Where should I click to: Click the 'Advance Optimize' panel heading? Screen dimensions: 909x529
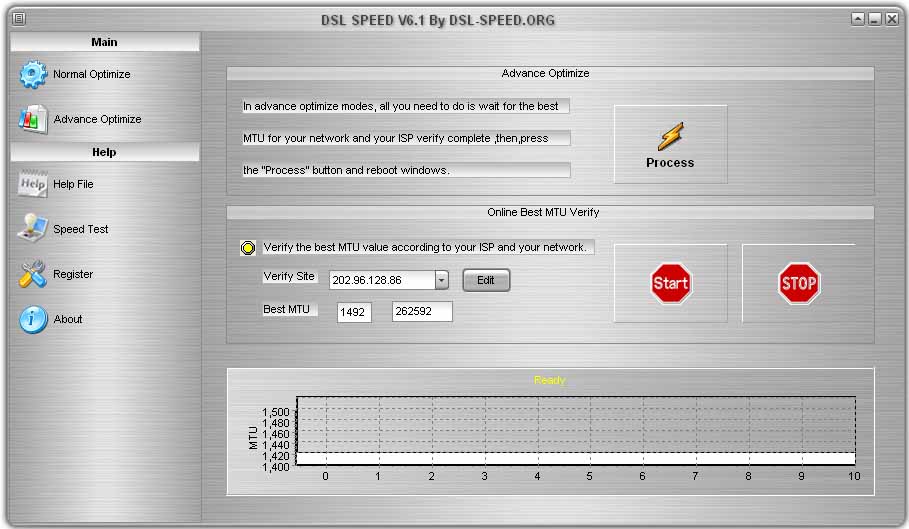pos(545,73)
